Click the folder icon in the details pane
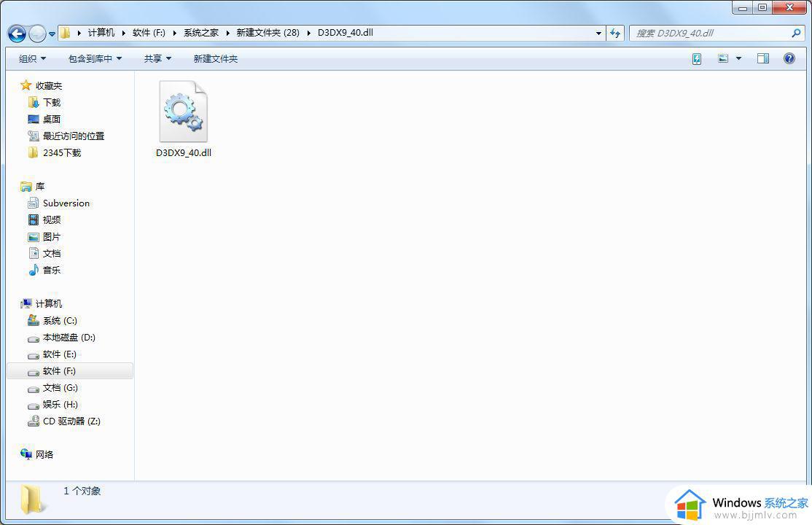Image resolution: width=812 pixels, height=525 pixels. tap(31, 499)
